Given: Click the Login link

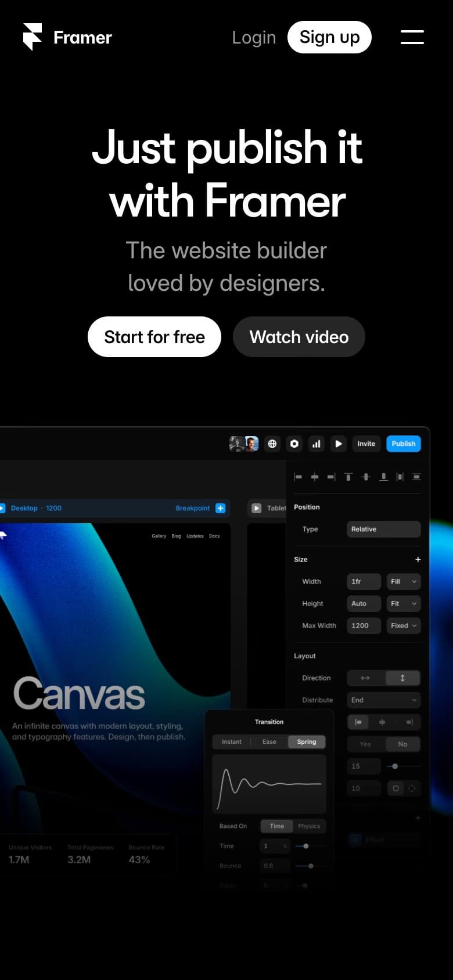Looking at the screenshot, I should 254,37.
